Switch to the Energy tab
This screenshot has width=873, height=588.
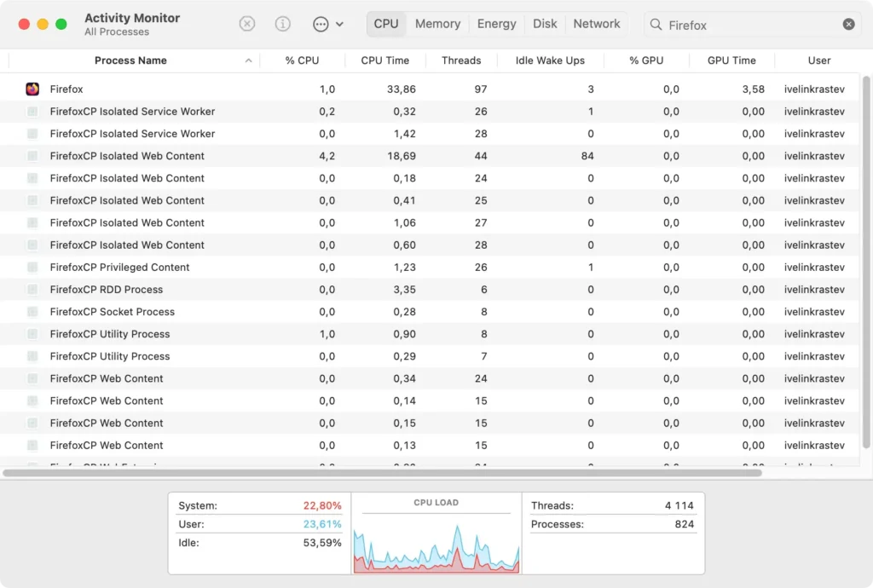point(496,24)
